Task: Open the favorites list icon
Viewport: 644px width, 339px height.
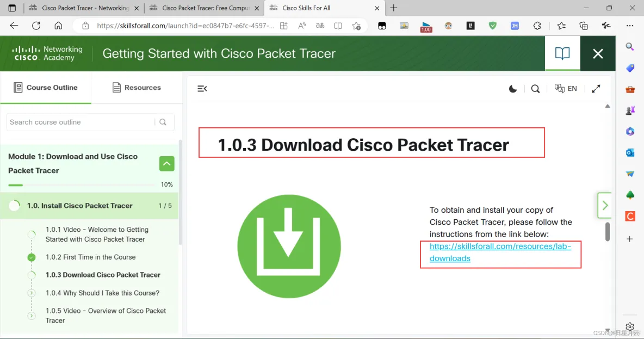Action: pos(561,26)
